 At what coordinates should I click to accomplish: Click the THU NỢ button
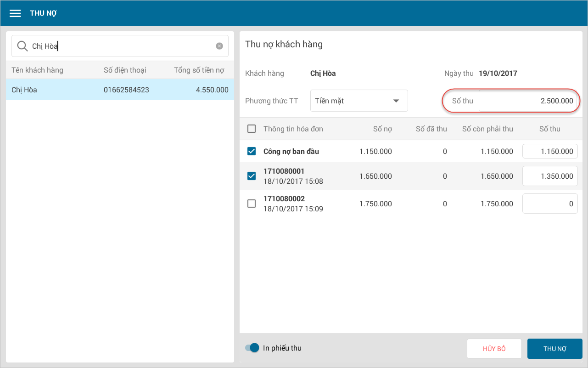[x=554, y=349]
